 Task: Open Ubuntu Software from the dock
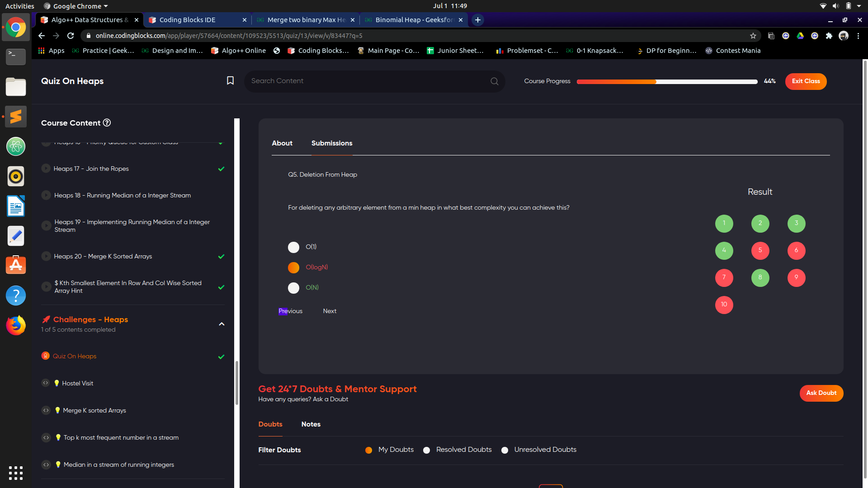click(16, 266)
